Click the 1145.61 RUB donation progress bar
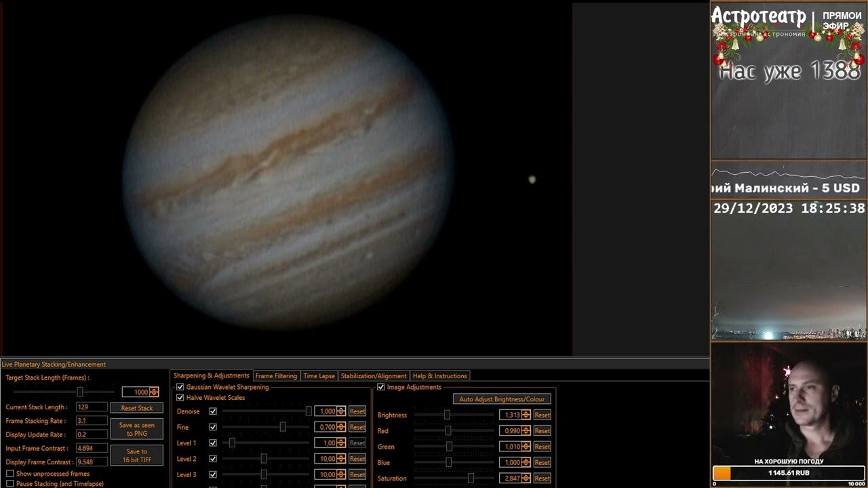The width and height of the screenshot is (868, 488). 789,473
